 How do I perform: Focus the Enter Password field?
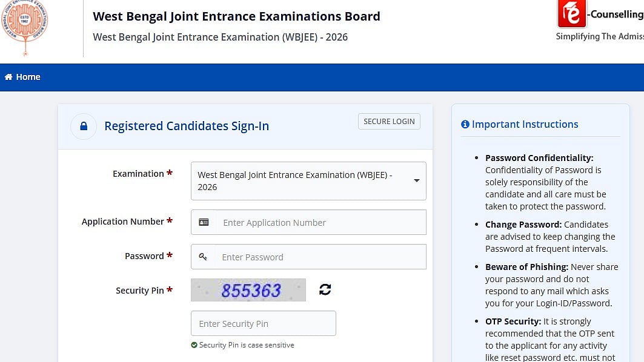pyautogui.click(x=320, y=257)
